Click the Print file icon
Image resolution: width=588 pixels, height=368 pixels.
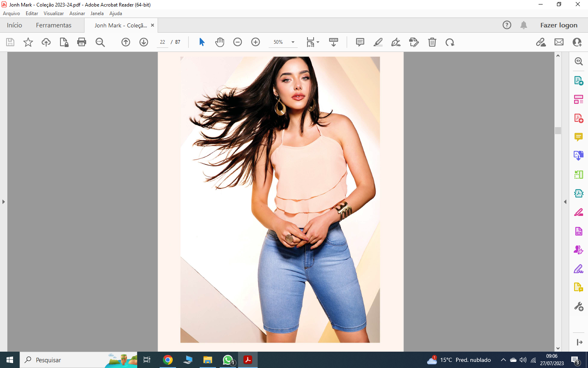tap(82, 42)
